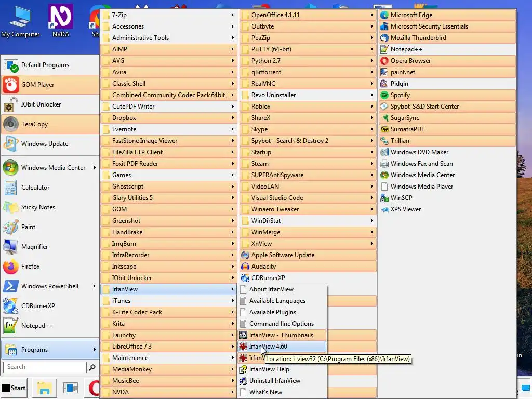532x399 pixels.
Task: Open Windows Fax and Scan
Action: (x=447, y=164)
